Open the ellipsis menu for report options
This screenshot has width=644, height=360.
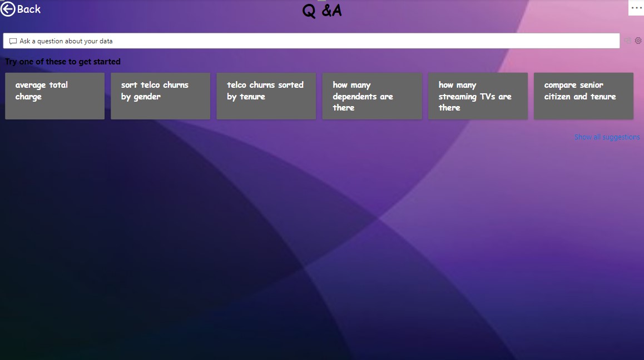pyautogui.click(x=636, y=7)
